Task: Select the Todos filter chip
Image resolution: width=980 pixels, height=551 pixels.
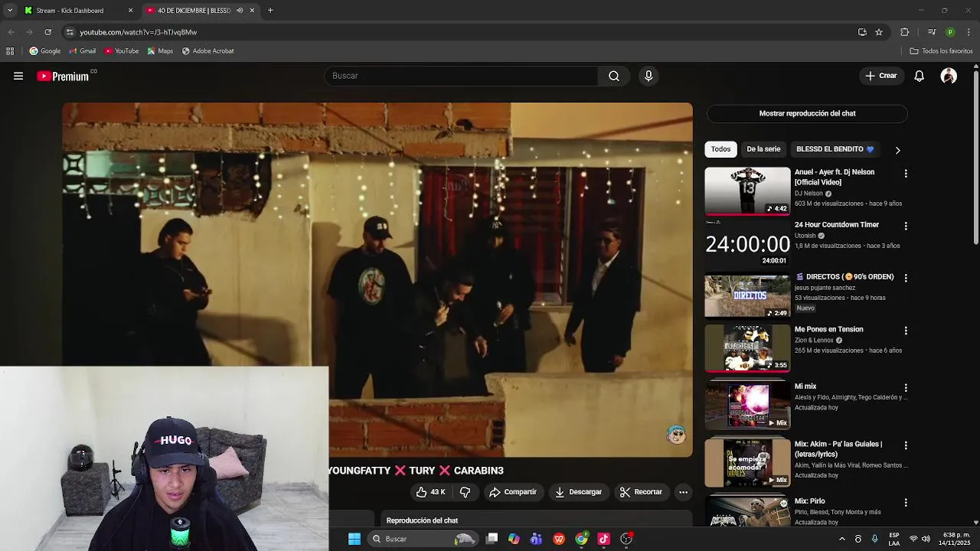Action: (x=720, y=149)
